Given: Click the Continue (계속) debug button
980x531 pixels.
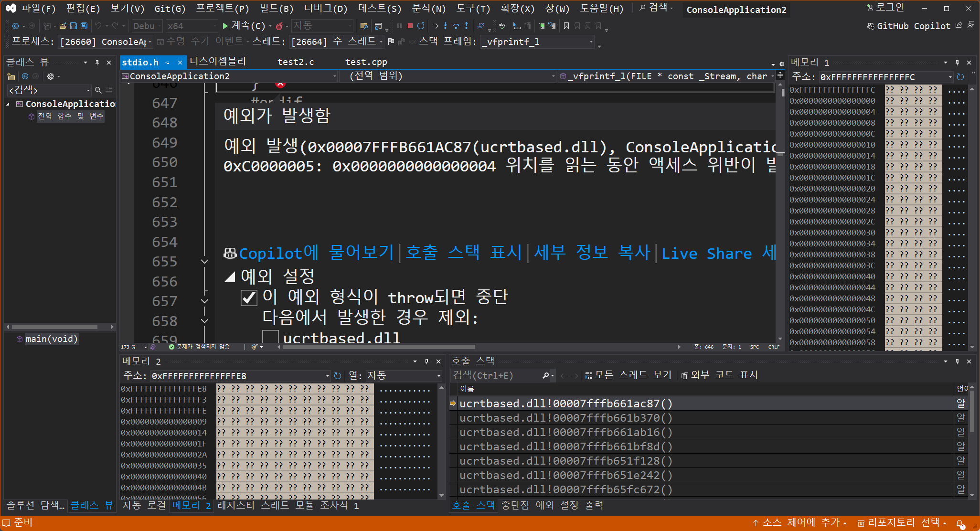Looking at the screenshot, I should [x=244, y=26].
